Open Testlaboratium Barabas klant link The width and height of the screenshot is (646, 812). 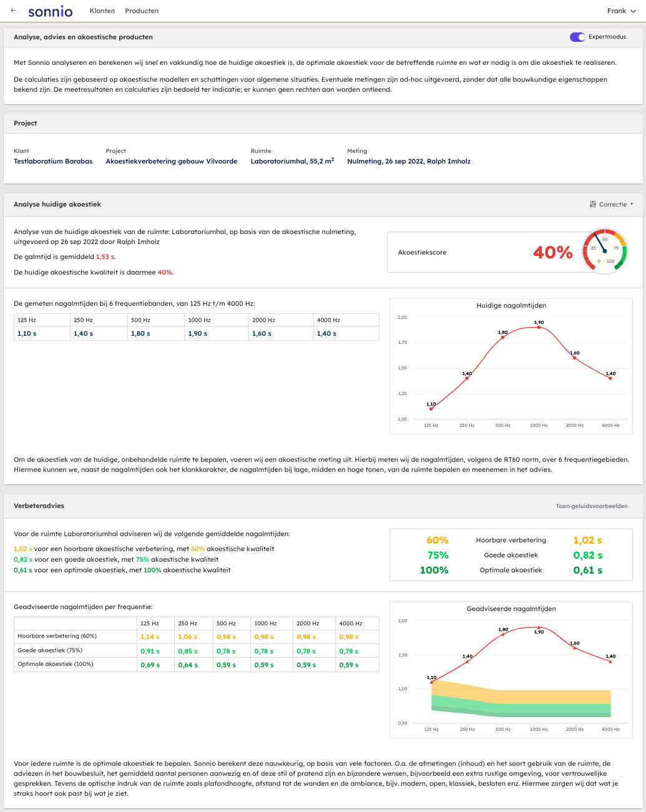click(x=53, y=161)
